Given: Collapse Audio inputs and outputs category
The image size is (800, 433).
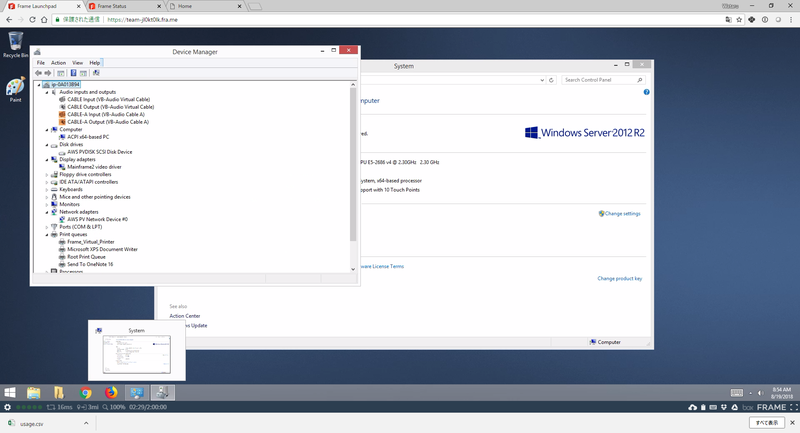Looking at the screenshot, I should (47, 92).
